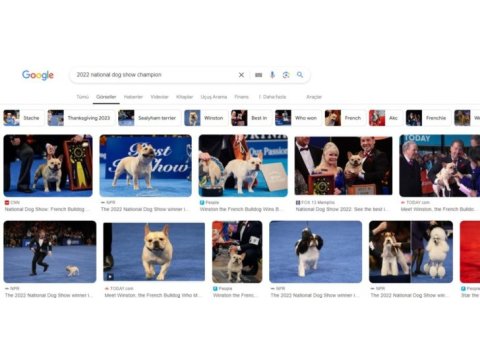Expand the Daha fazla menu
The image size is (480, 360).
pyautogui.click(x=272, y=97)
